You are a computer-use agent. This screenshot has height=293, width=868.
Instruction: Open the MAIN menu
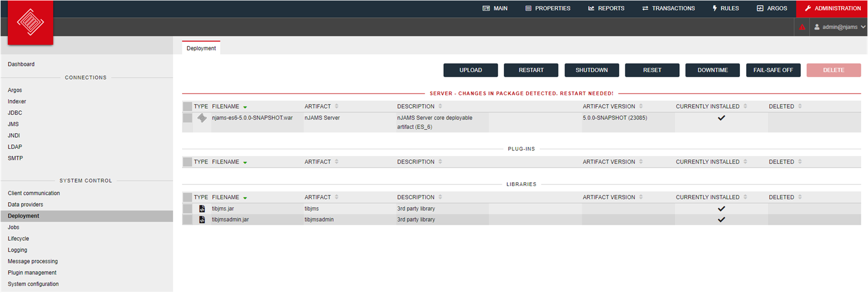[x=495, y=8]
